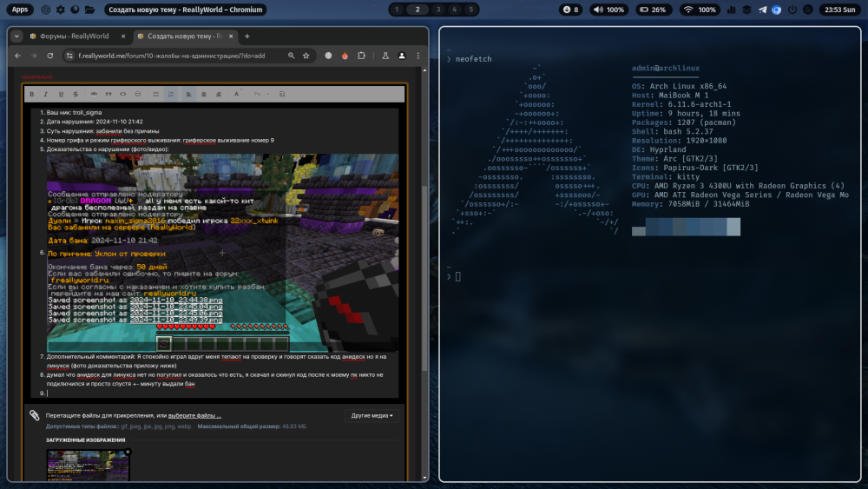This screenshot has width=868, height=489.
Task: Open the file manager folder icon in top bar
Action: [x=89, y=10]
